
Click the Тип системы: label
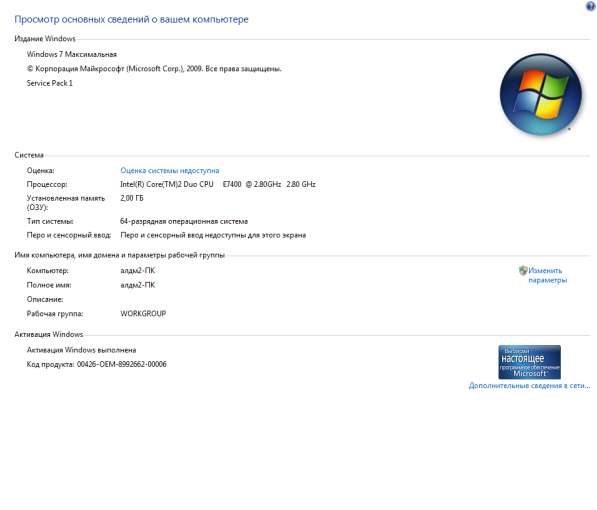click(50, 221)
